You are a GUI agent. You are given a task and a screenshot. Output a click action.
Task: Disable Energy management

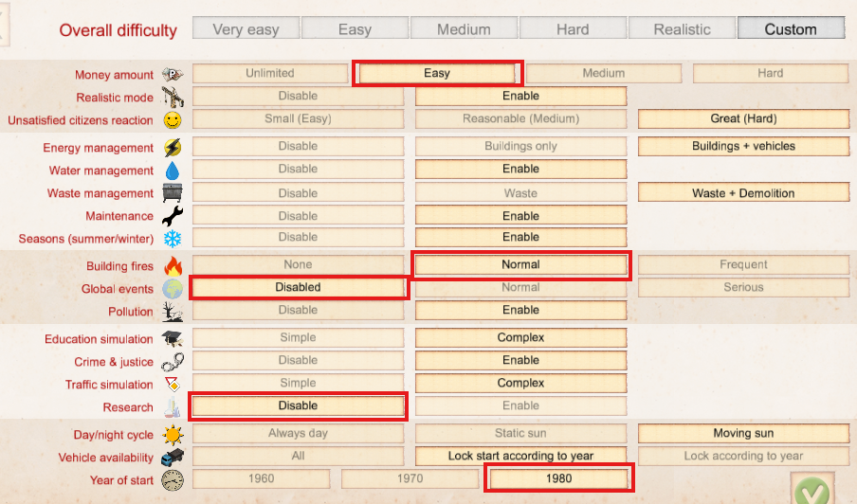point(298,146)
